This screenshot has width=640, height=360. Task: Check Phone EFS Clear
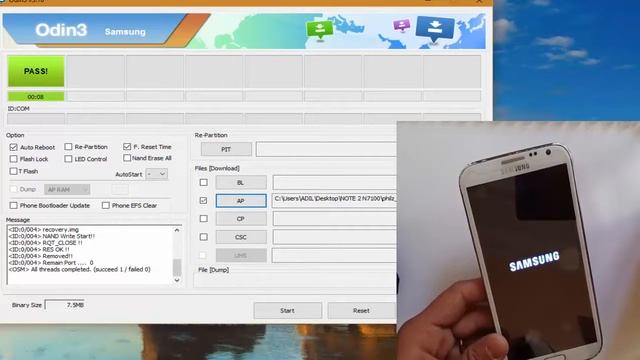(106, 205)
